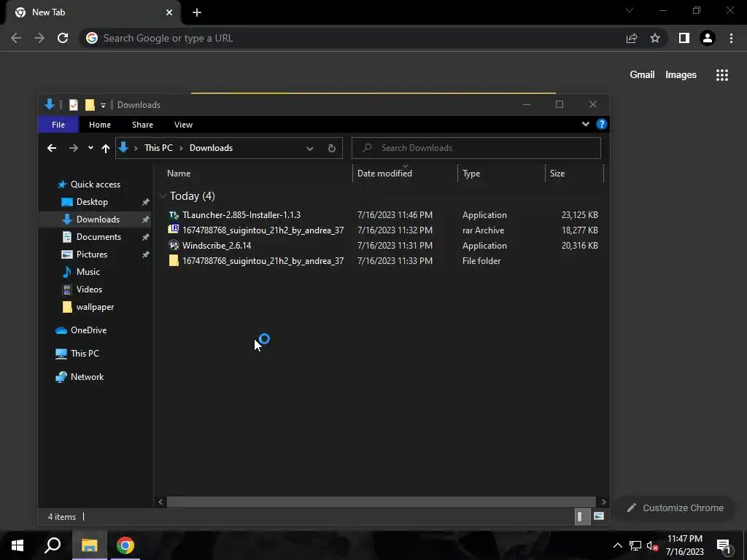Image resolution: width=747 pixels, height=560 pixels.
Task: Open the Chrome profile icon
Action: [708, 38]
